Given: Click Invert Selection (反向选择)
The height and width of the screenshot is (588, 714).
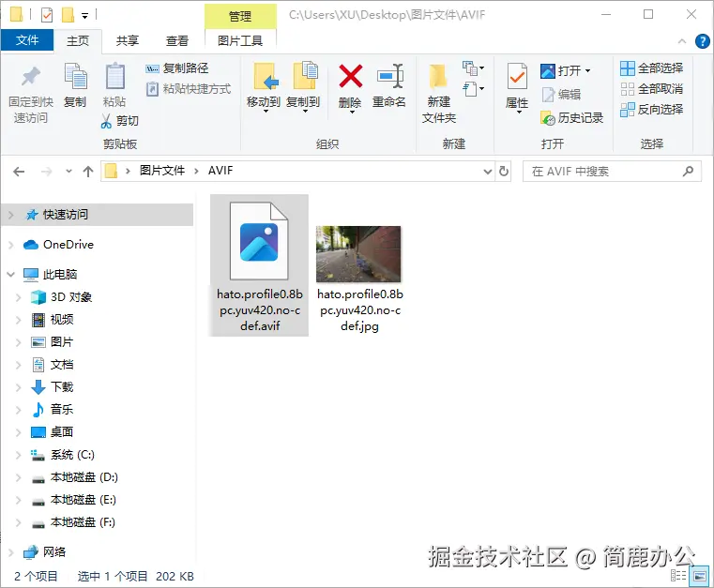Looking at the screenshot, I should coord(652,109).
